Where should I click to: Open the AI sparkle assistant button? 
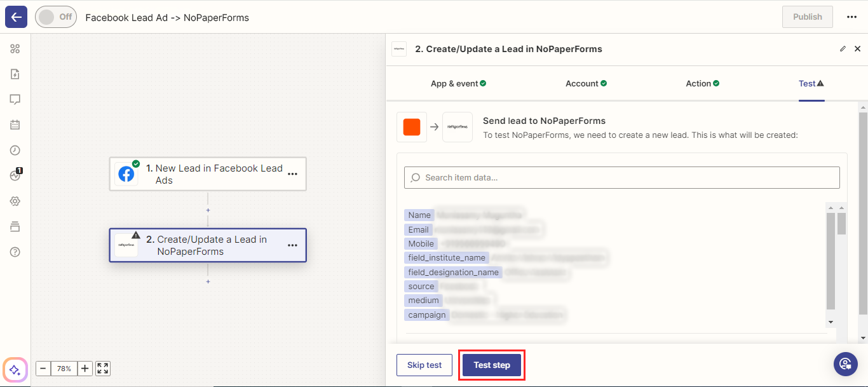pos(15,370)
